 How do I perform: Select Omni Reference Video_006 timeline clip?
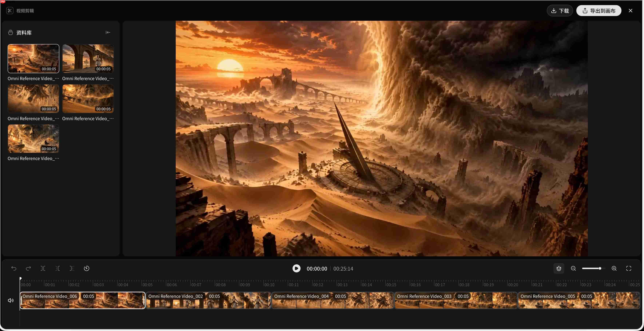coord(82,300)
